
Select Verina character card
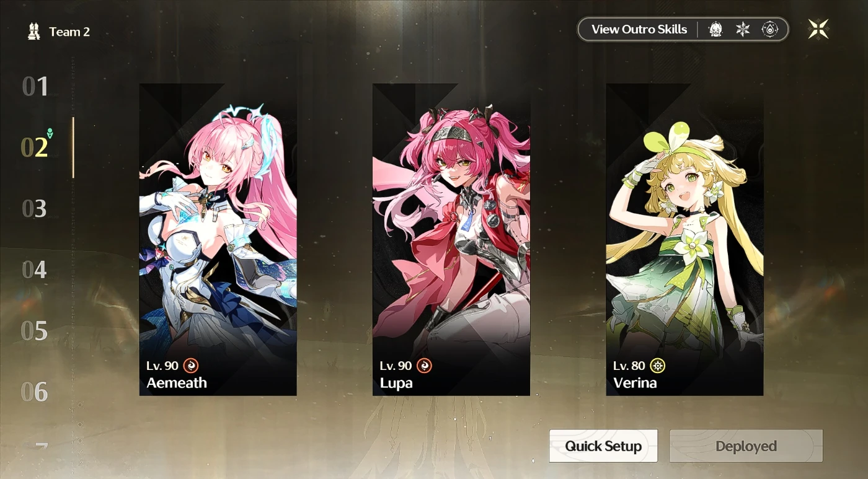pyautogui.click(x=684, y=240)
